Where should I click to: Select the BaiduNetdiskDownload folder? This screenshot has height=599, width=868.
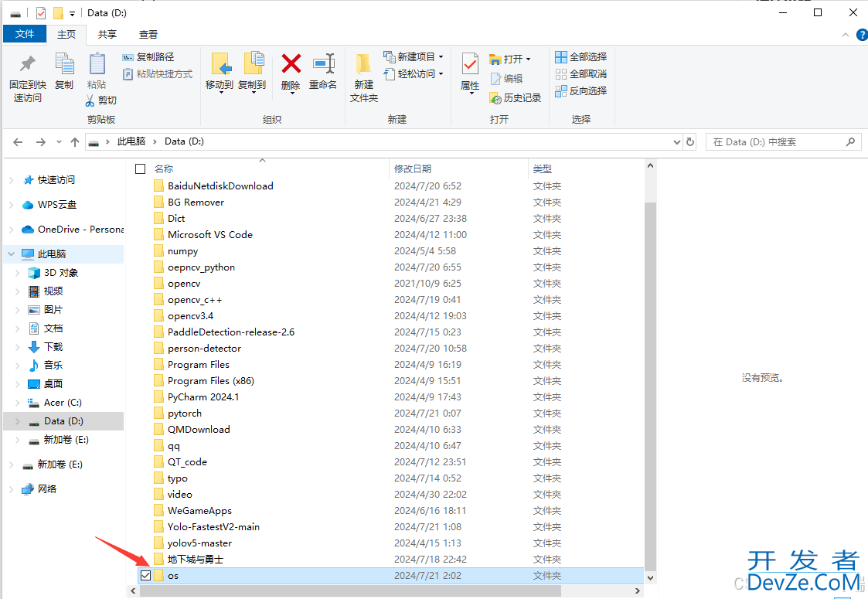pos(220,186)
